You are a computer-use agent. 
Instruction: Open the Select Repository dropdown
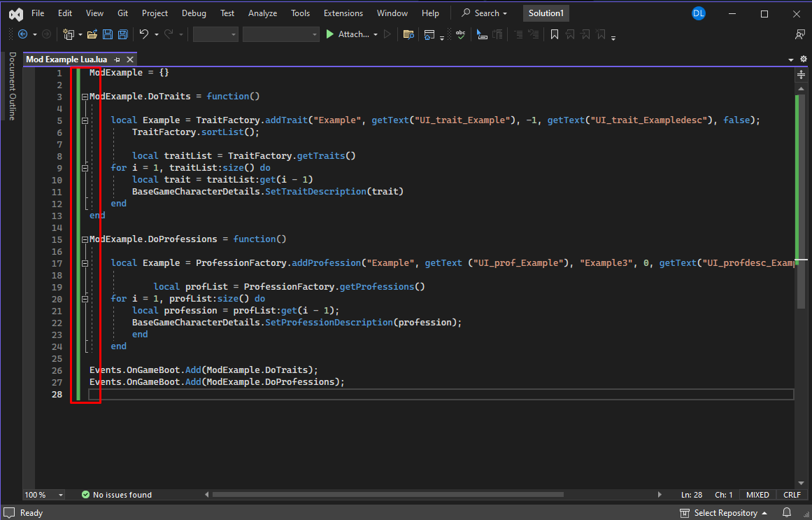click(725, 513)
